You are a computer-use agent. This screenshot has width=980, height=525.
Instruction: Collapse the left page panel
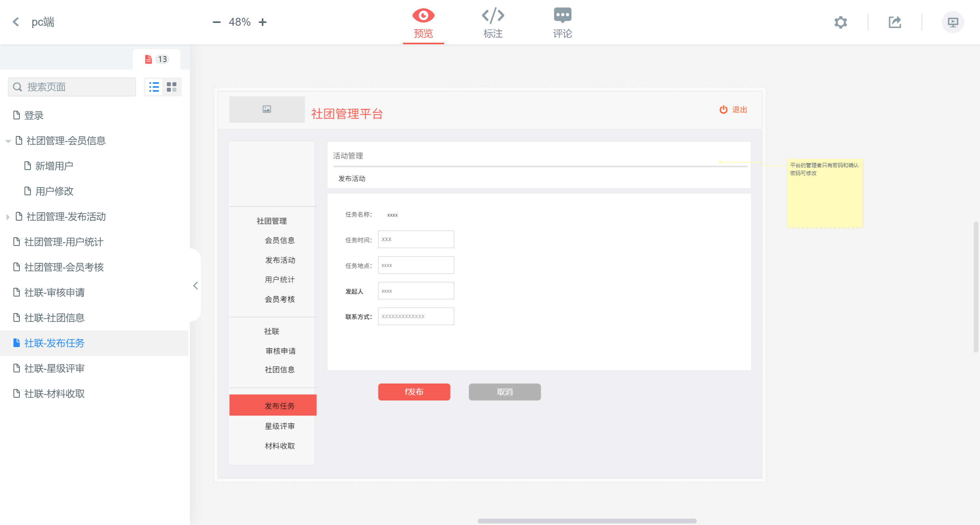click(x=195, y=285)
